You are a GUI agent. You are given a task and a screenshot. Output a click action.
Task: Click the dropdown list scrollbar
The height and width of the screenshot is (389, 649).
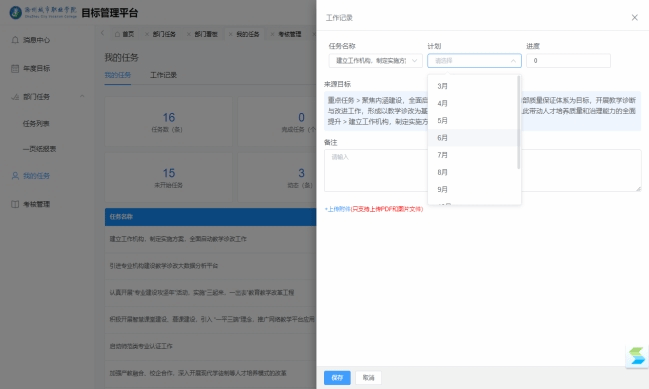519,122
